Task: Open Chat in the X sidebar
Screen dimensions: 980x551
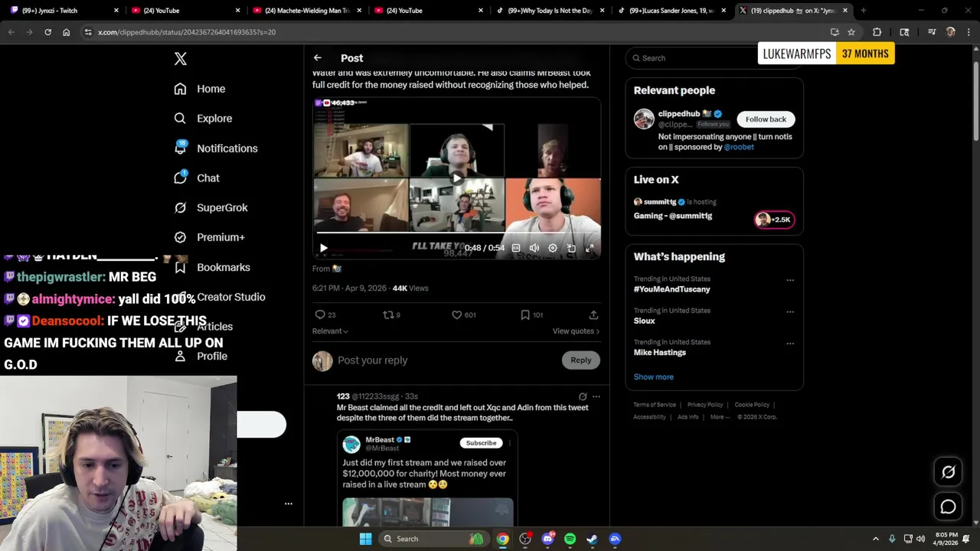Action: pyautogui.click(x=197, y=178)
